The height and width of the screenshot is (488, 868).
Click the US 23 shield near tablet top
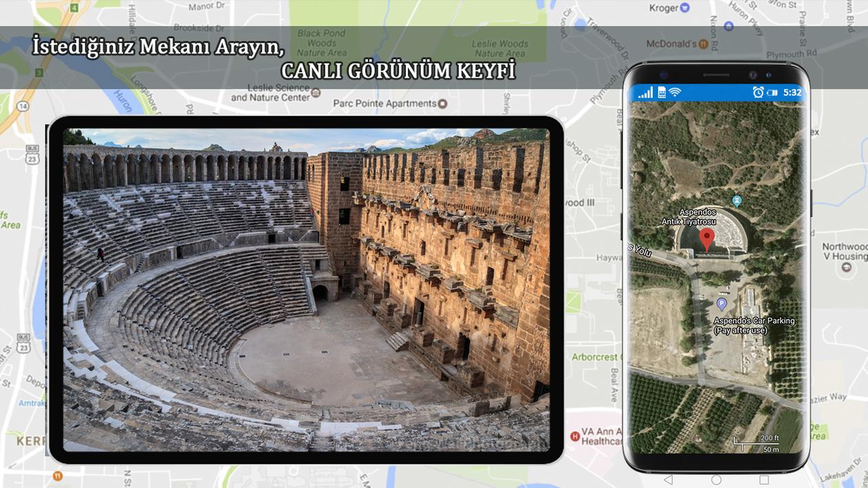(32, 153)
